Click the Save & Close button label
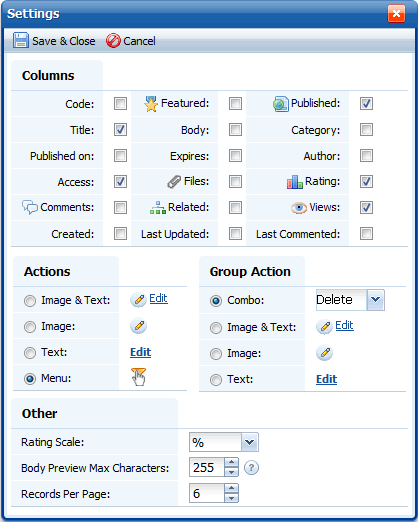 pos(64,41)
